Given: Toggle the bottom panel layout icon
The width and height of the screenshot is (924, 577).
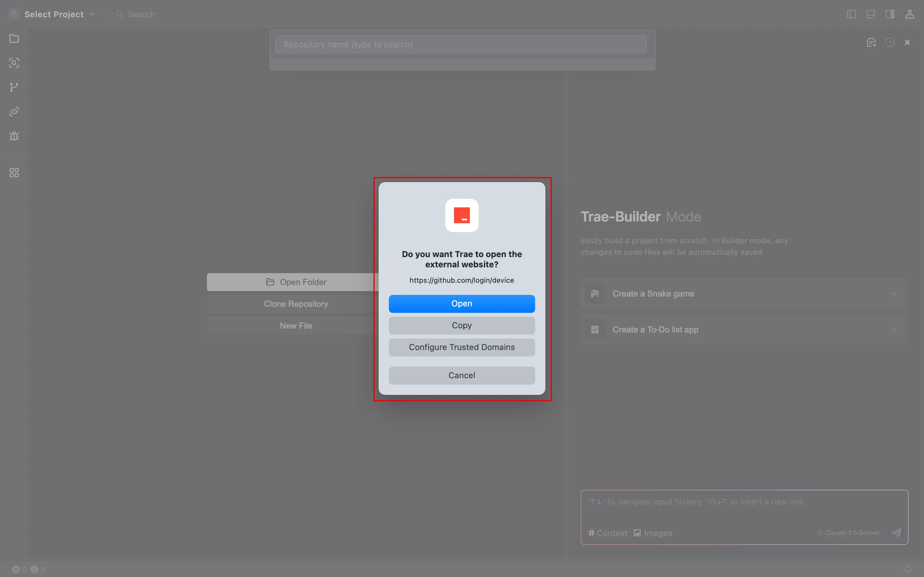Looking at the screenshot, I should [870, 14].
